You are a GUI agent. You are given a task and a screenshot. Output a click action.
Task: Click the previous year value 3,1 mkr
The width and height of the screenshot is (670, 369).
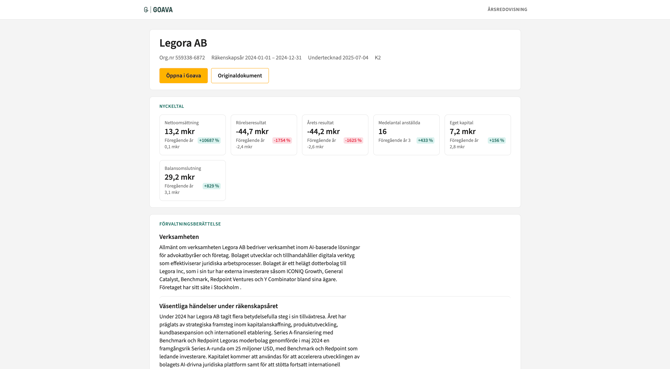pyautogui.click(x=172, y=193)
